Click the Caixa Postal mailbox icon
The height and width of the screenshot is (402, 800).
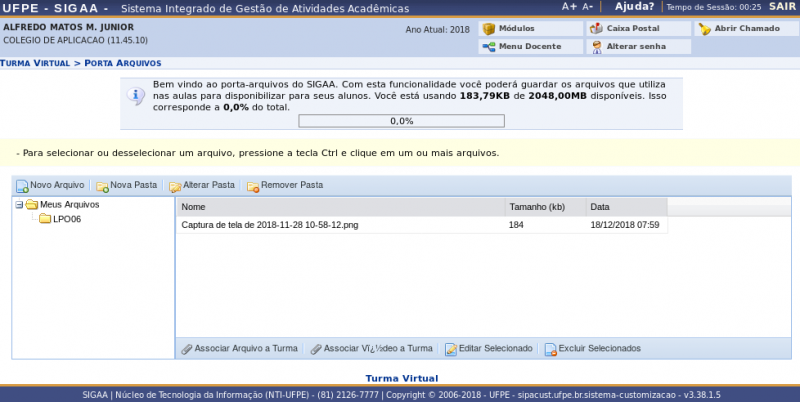coord(596,29)
